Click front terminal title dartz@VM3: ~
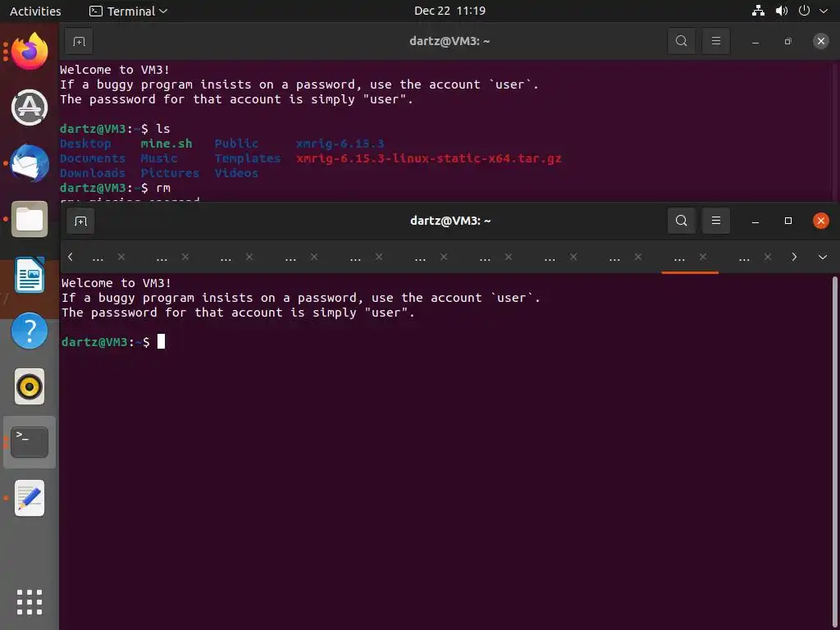This screenshot has height=630, width=840. point(450,221)
